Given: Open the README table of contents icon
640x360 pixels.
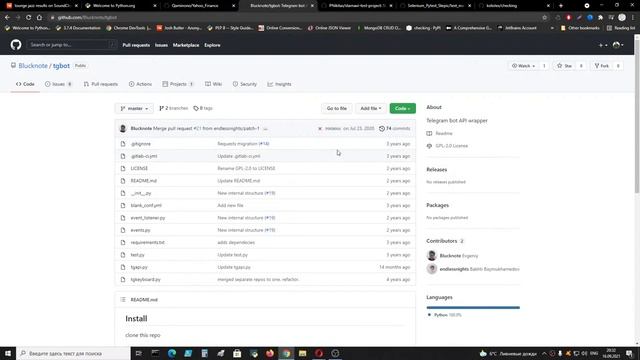Looking at the screenshot, I should coord(123,300).
